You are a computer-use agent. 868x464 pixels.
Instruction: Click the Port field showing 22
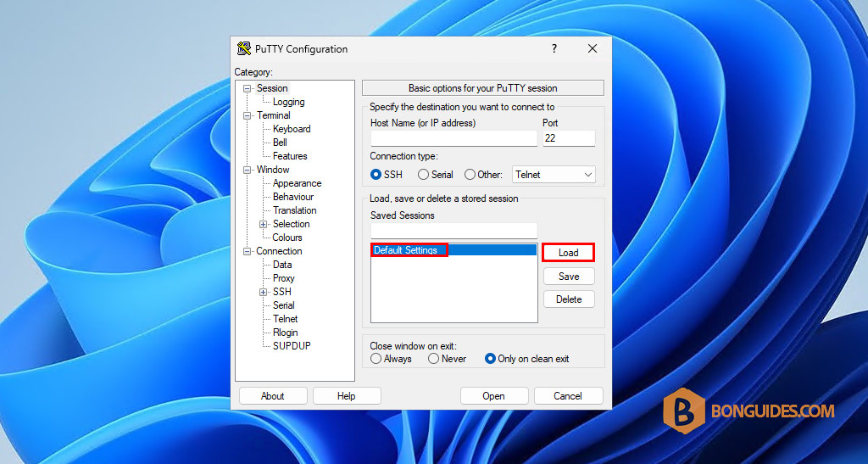click(x=569, y=138)
